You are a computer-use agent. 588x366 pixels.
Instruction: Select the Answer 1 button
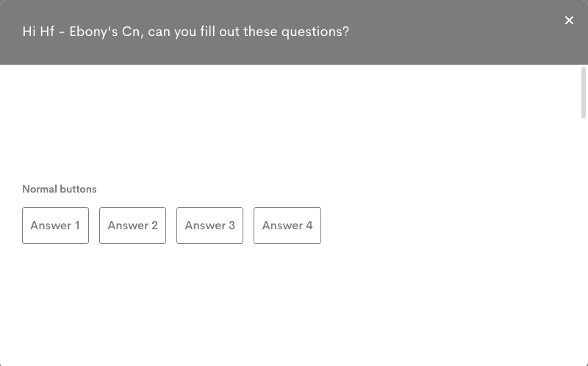pyautogui.click(x=55, y=226)
